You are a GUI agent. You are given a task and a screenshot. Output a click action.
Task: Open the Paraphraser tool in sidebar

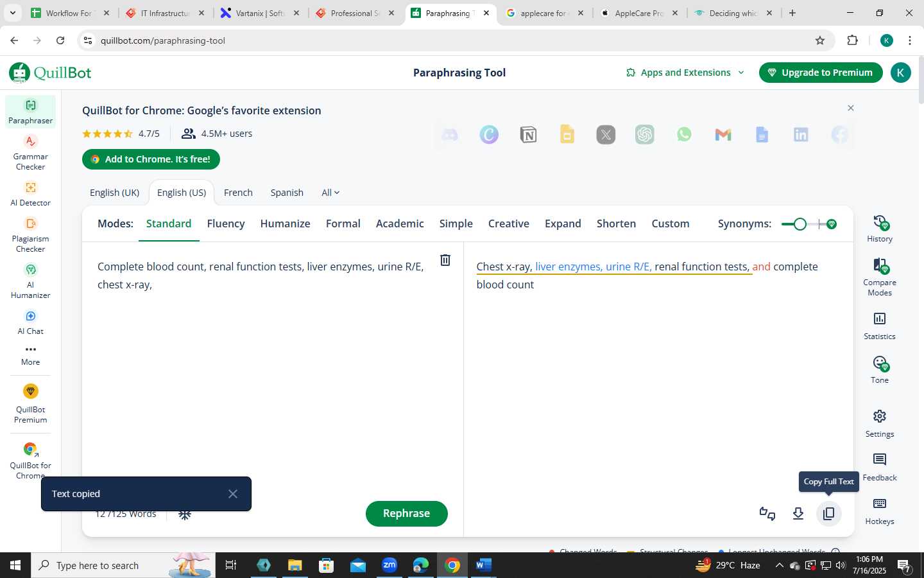pos(30,112)
